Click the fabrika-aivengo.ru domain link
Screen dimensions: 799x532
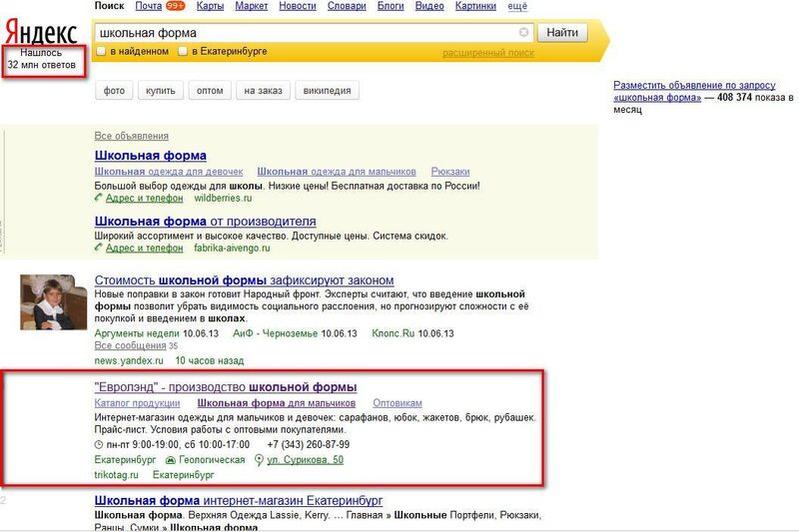tap(232, 248)
